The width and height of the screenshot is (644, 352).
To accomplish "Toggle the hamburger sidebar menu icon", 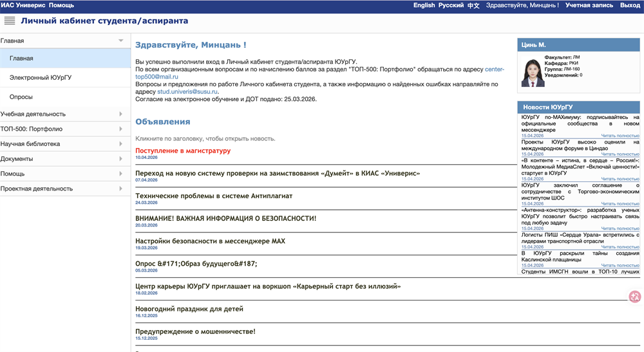I will coord(10,21).
